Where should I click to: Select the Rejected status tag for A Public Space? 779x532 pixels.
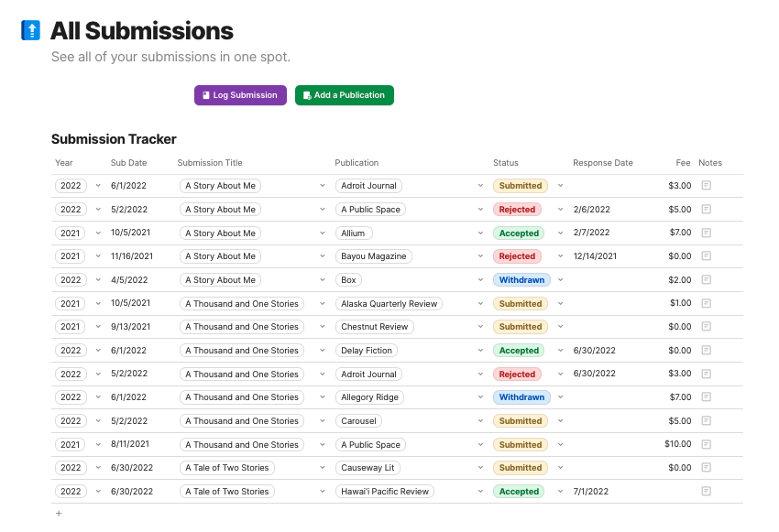pos(517,210)
